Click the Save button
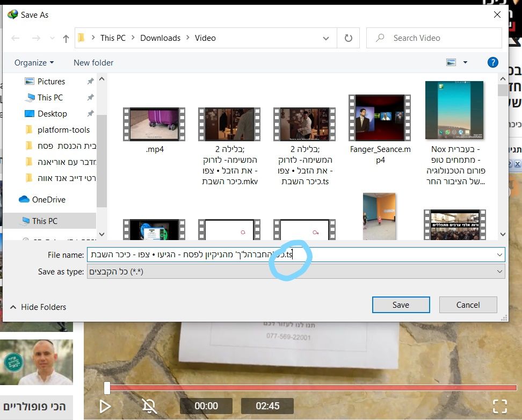Screen dimensions: 522x420 click(401, 305)
